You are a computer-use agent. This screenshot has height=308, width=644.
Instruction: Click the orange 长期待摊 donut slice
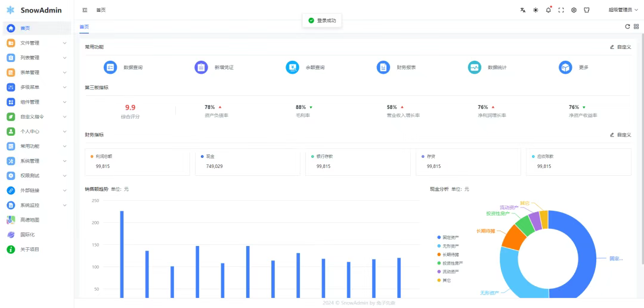coord(513,236)
